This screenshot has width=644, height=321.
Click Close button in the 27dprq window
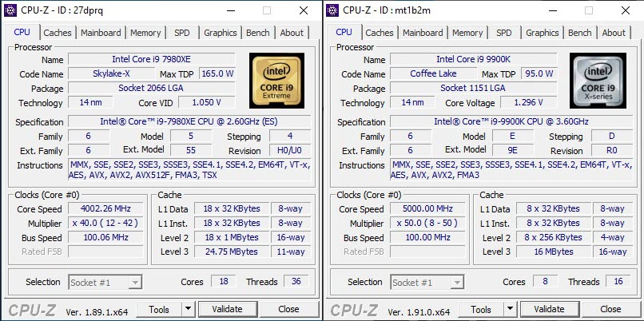pos(288,309)
